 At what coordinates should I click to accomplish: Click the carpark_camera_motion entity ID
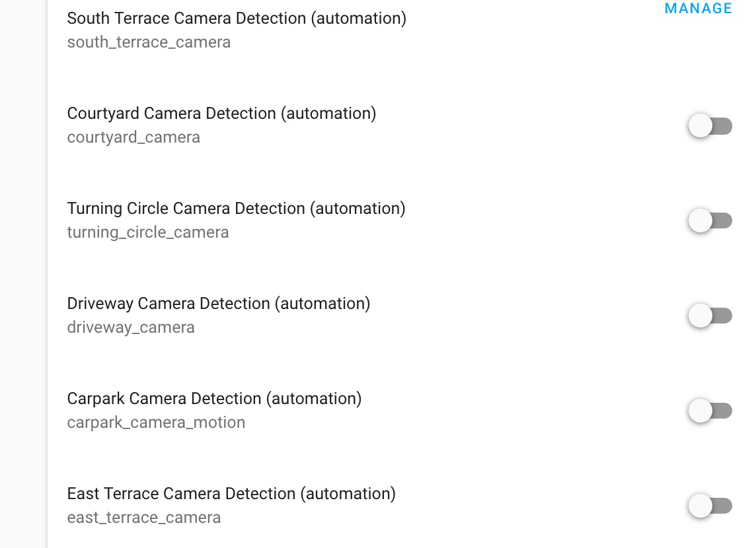156,422
